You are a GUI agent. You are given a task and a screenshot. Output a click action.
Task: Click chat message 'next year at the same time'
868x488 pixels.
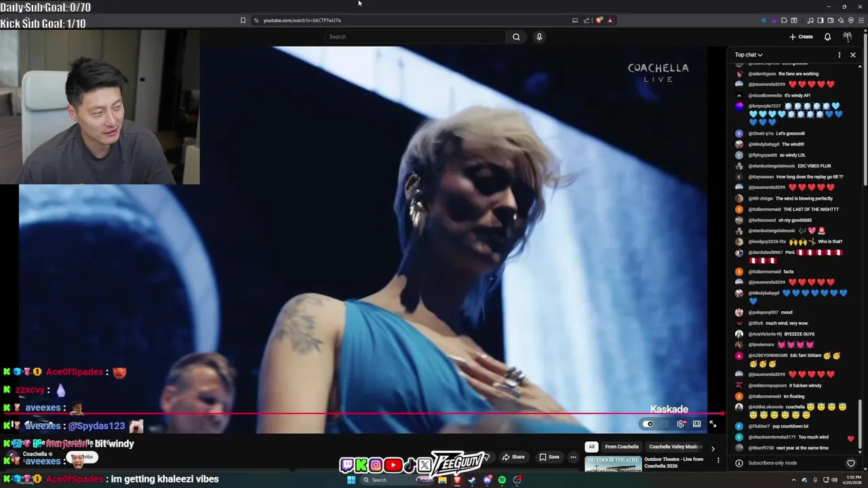point(802,448)
